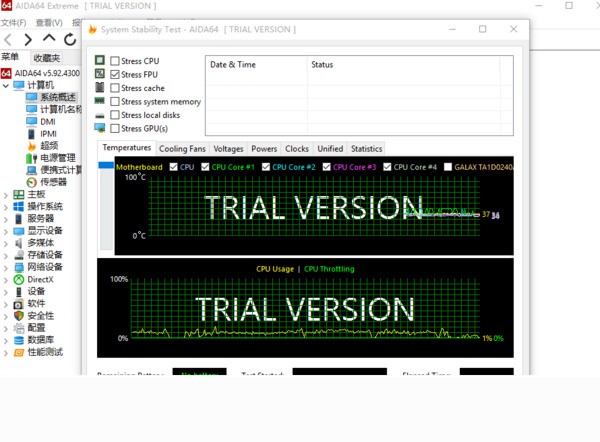
Task: Click the Stress GPU(s) monitor icon
Action: pos(99,128)
